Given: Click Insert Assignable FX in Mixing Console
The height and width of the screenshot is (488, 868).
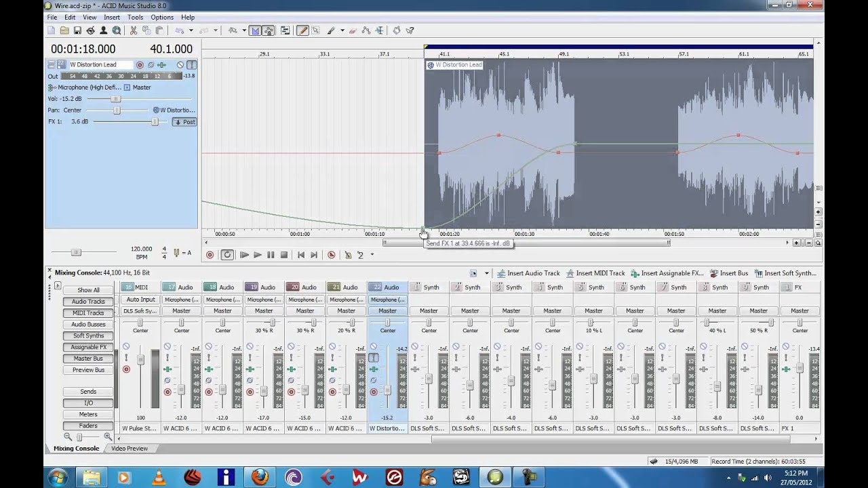Looking at the screenshot, I should 667,273.
